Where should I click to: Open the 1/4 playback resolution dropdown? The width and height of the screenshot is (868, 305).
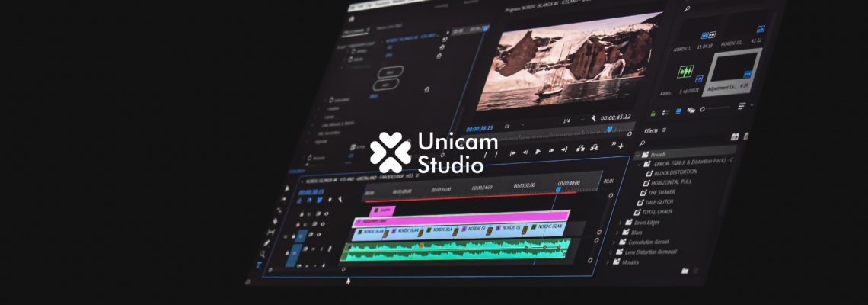click(x=573, y=120)
